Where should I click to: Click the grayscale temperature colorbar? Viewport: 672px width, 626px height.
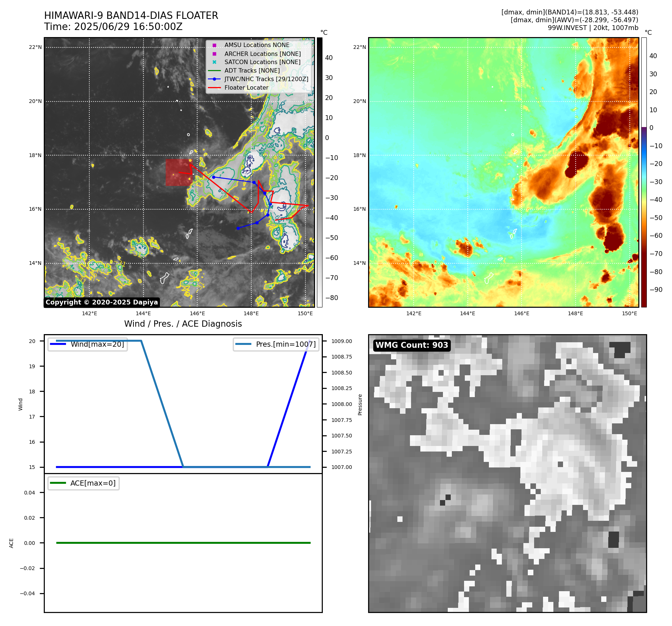(320, 172)
